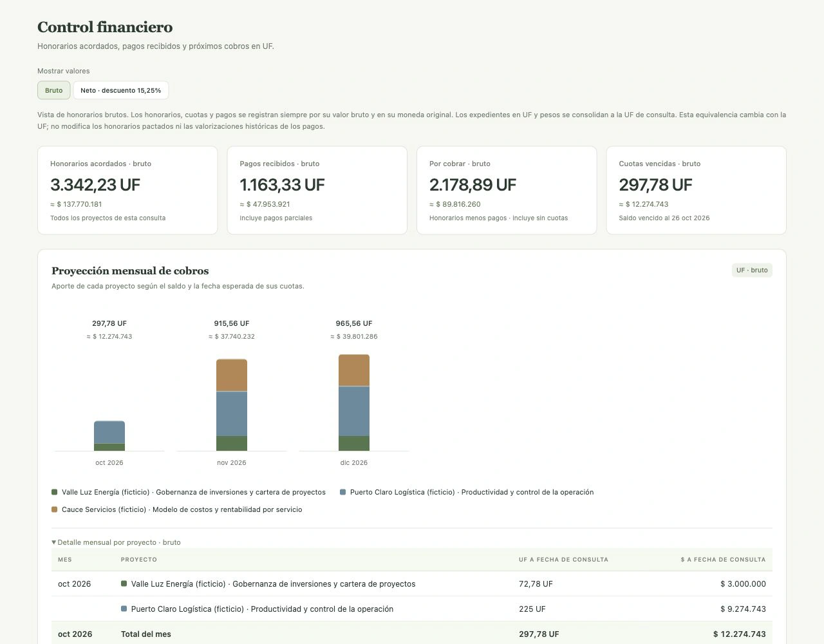824x644 pixels.
Task: Click Puerto Claro Logística's blue swatch in chart legend
Action: pyautogui.click(x=343, y=492)
